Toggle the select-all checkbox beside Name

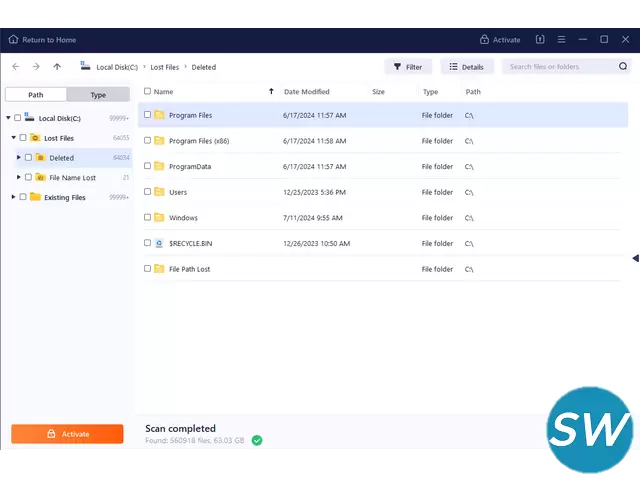click(148, 92)
